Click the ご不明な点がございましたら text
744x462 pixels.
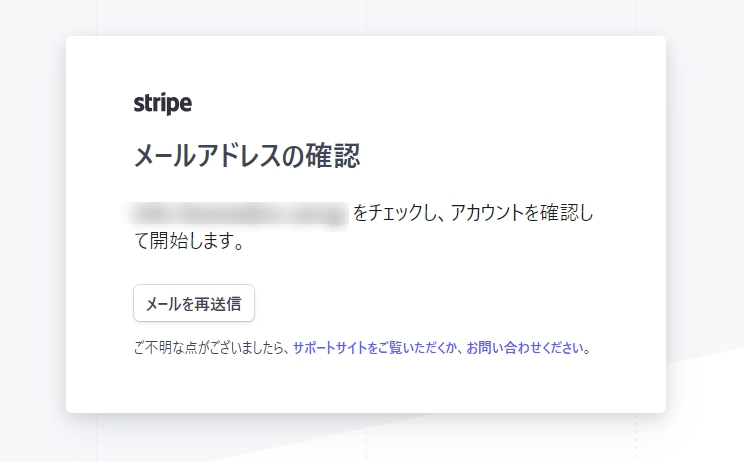pyautogui.click(x=209, y=348)
